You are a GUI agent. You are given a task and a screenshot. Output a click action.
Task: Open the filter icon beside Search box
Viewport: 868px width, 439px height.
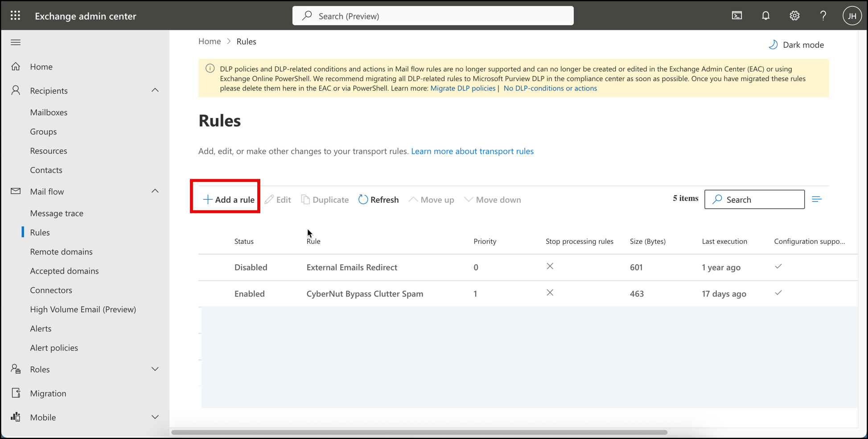coord(817,199)
